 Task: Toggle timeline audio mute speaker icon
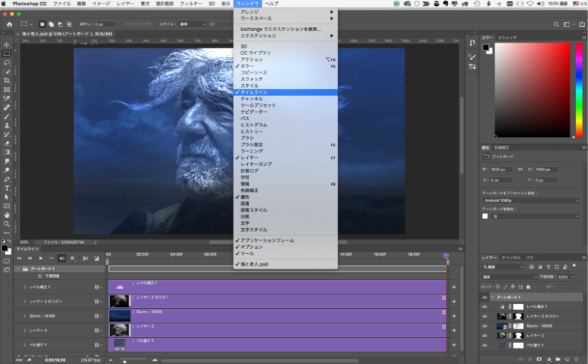click(62, 258)
